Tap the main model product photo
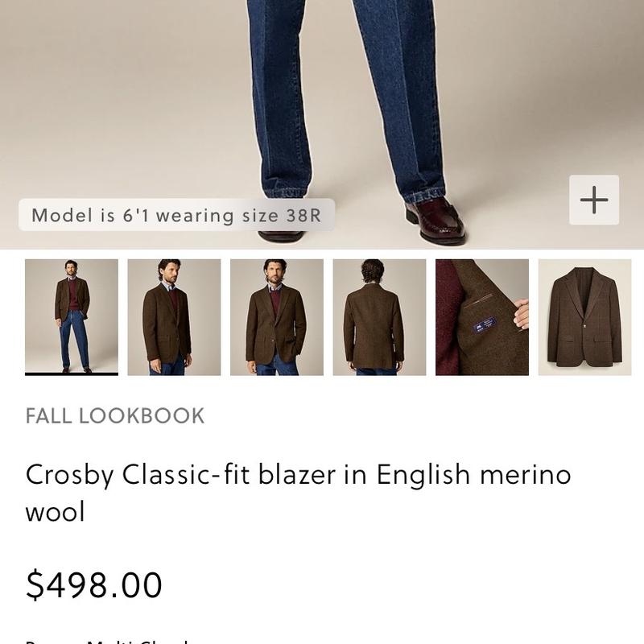 (x=322, y=125)
